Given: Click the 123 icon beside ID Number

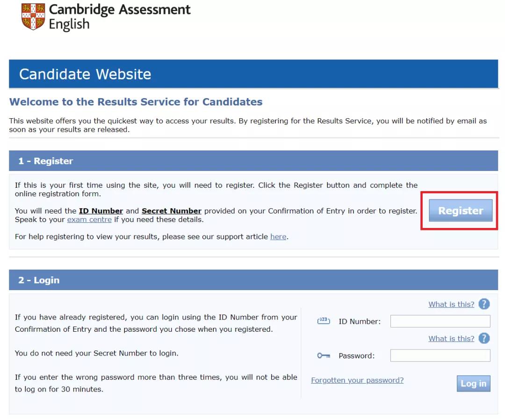Looking at the screenshot, I should [324, 321].
